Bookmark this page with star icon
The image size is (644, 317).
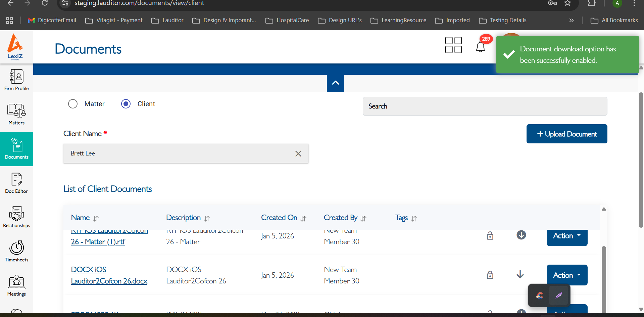[x=567, y=3]
